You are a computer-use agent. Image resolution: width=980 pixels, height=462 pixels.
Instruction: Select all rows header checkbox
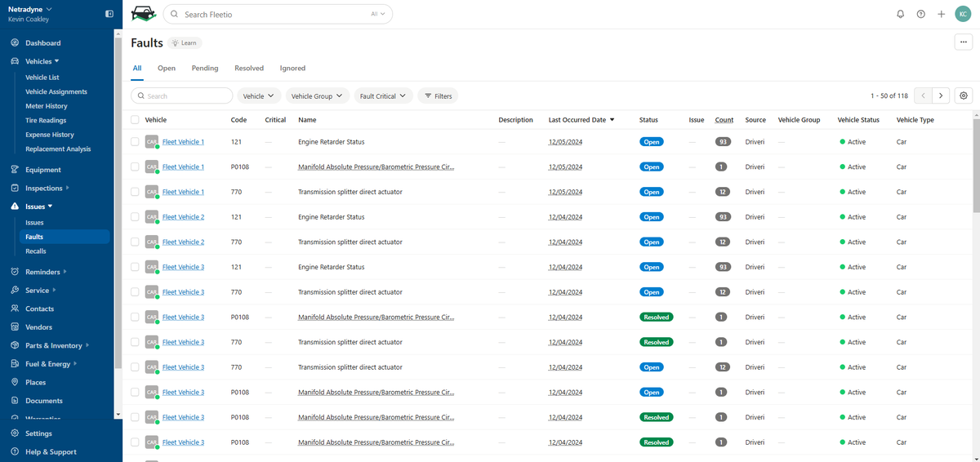(135, 120)
